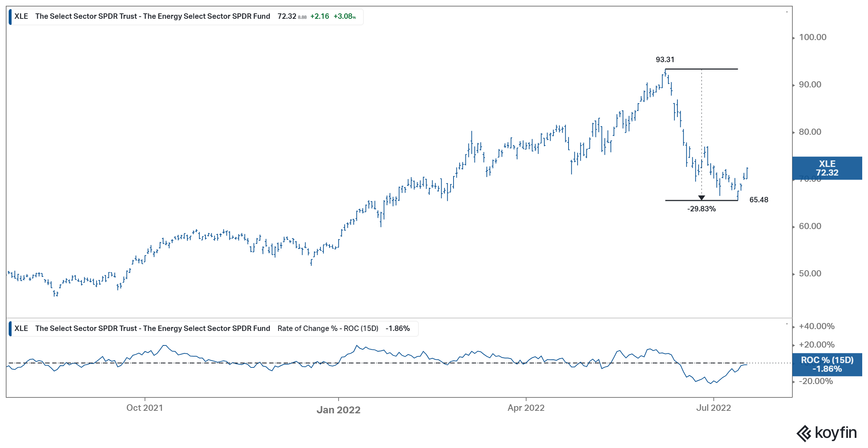Click the downward arrowhead on the measure line

pos(702,198)
